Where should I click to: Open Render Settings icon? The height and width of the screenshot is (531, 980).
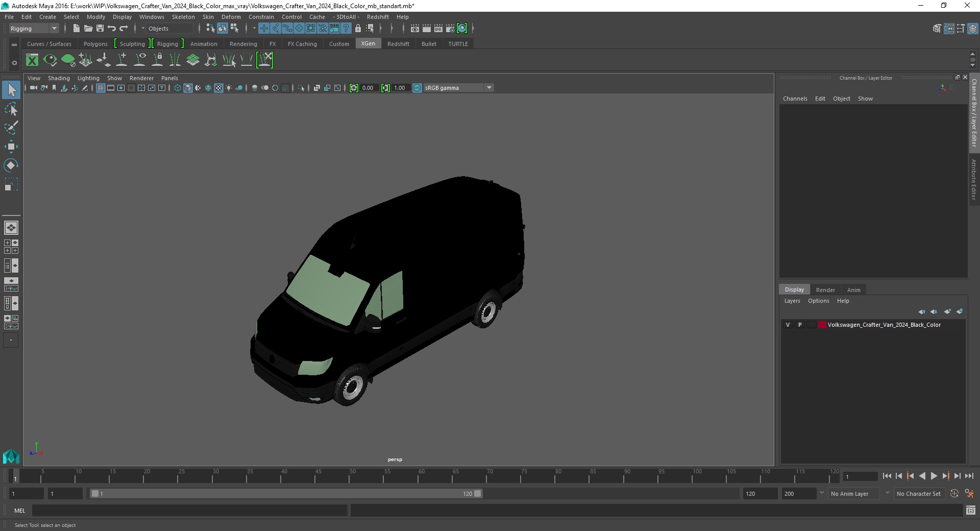click(x=450, y=29)
